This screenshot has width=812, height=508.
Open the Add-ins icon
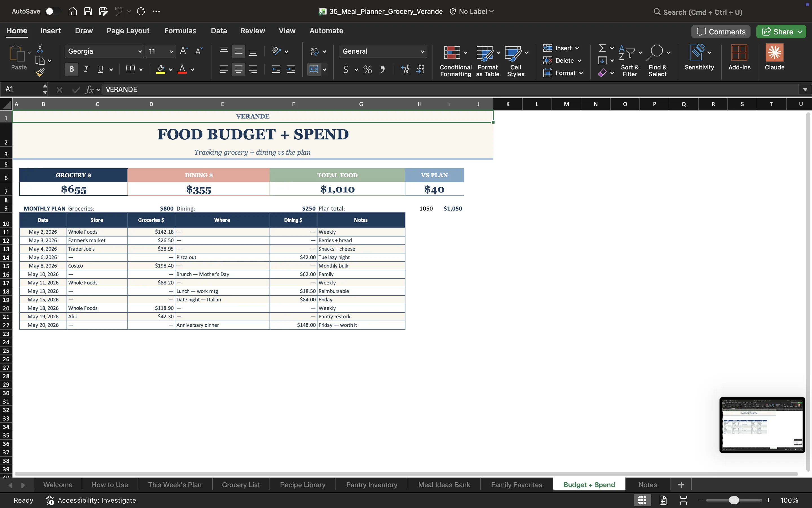(x=739, y=57)
